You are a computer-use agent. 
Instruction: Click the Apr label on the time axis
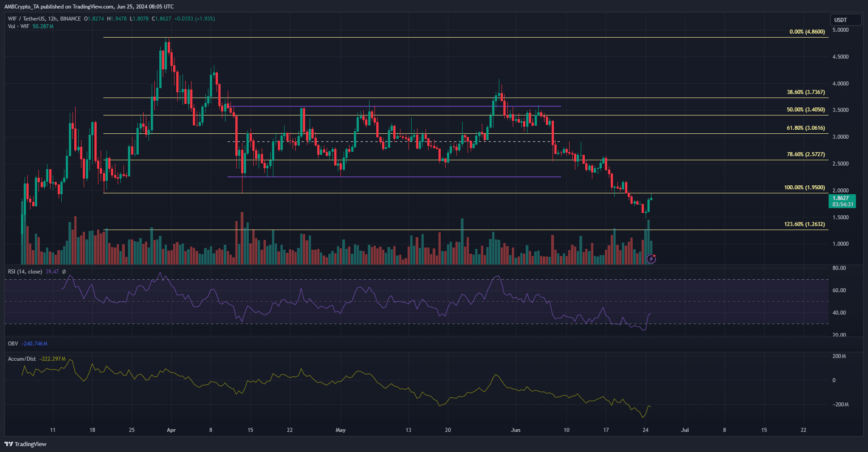point(171,430)
